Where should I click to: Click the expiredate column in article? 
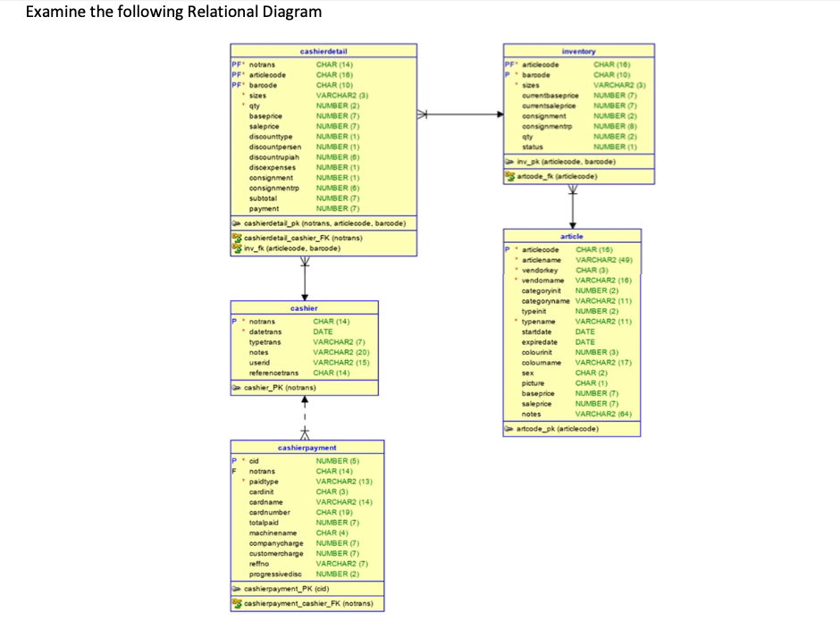540,342
